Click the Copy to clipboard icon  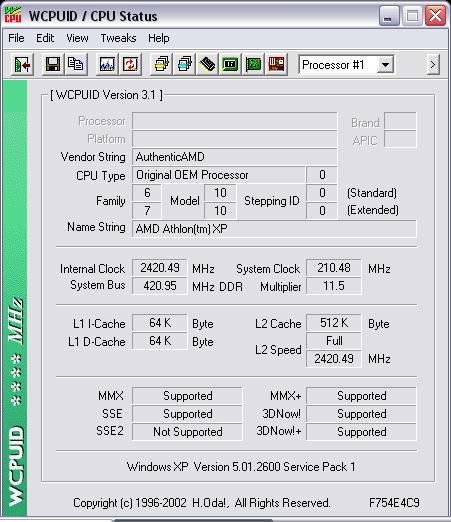[76, 64]
